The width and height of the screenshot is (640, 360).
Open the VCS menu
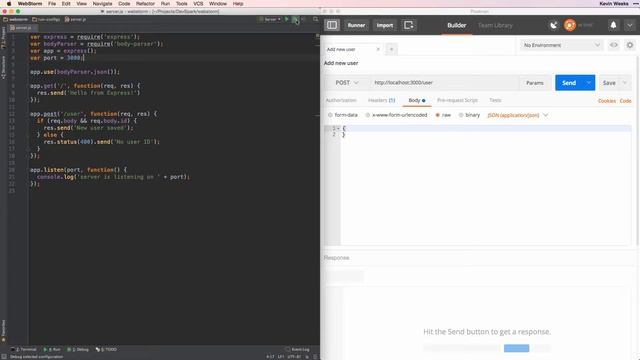(x=198, y=4)
